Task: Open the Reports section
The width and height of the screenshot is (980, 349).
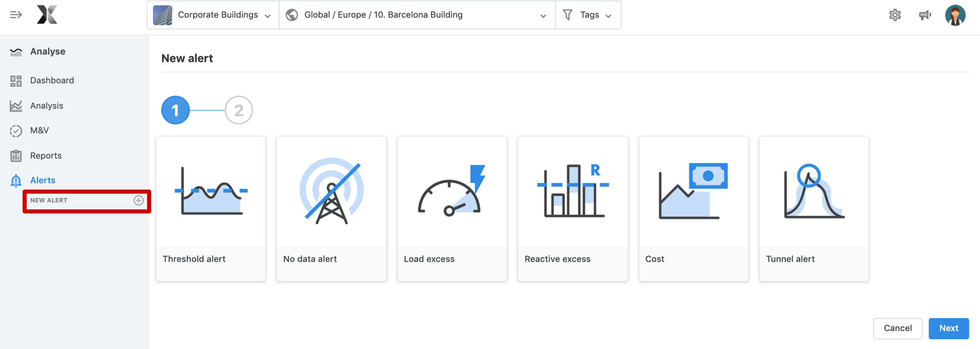Action: pos(16,156)
